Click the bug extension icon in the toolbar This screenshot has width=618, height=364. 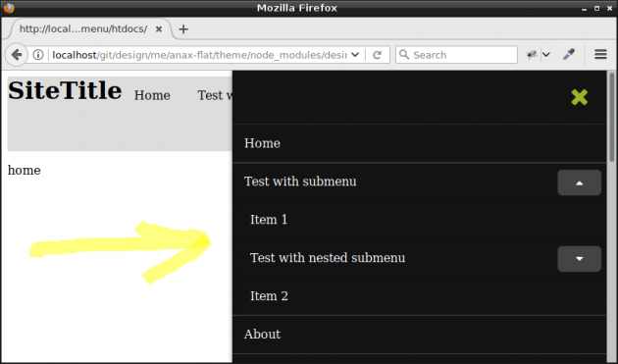[532, 54]
